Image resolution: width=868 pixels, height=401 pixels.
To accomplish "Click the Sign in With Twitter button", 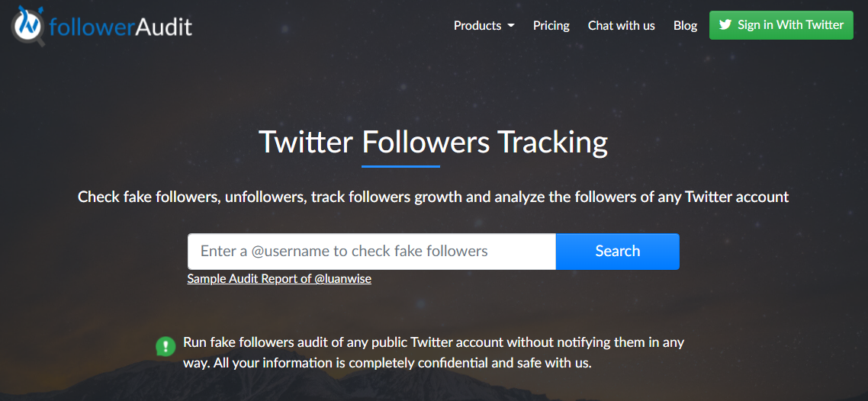I will click(x=781, y=25).
